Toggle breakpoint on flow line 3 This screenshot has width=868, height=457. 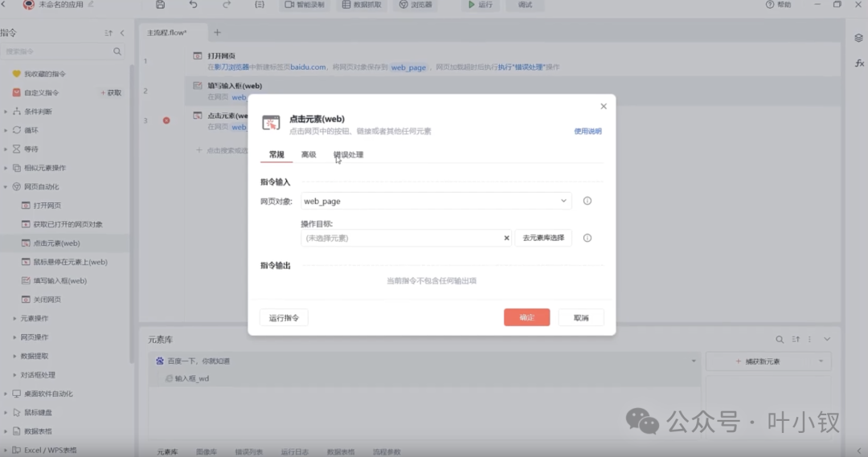pos(166,120)
